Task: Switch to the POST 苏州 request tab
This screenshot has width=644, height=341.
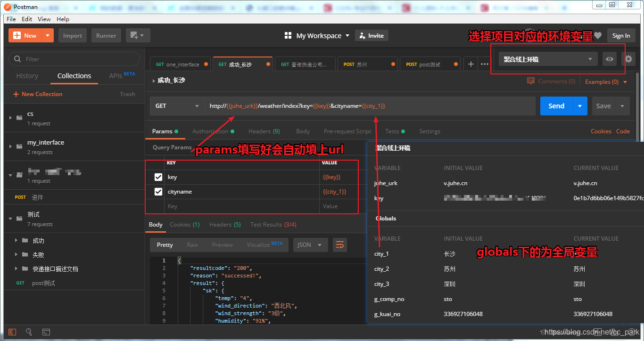Action: click(367, 65)
